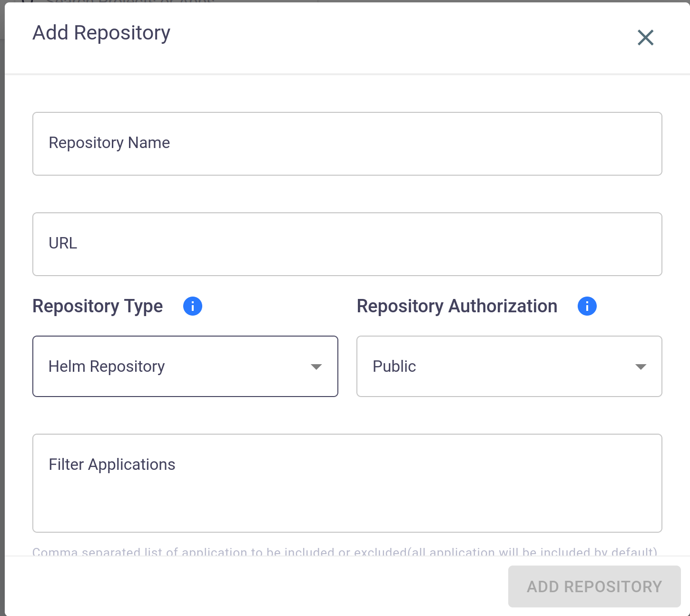Click the Repository Type label
The width and height of the screenshot is (690, 616).
pos(98,306)
